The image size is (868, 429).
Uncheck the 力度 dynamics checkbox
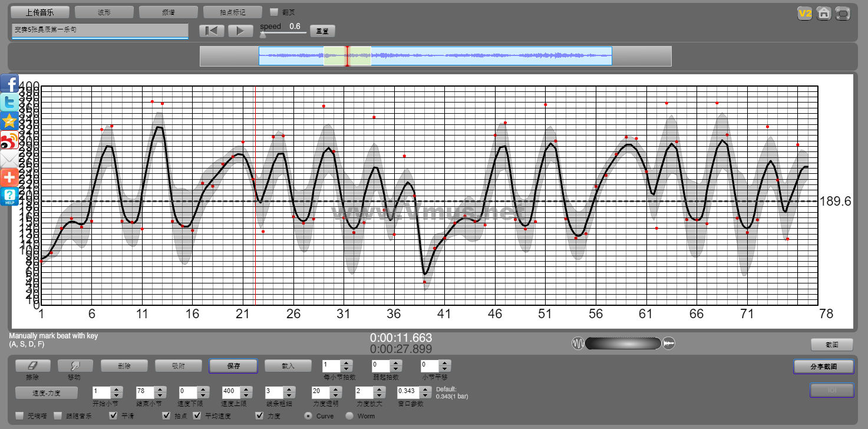pos(259,415)
